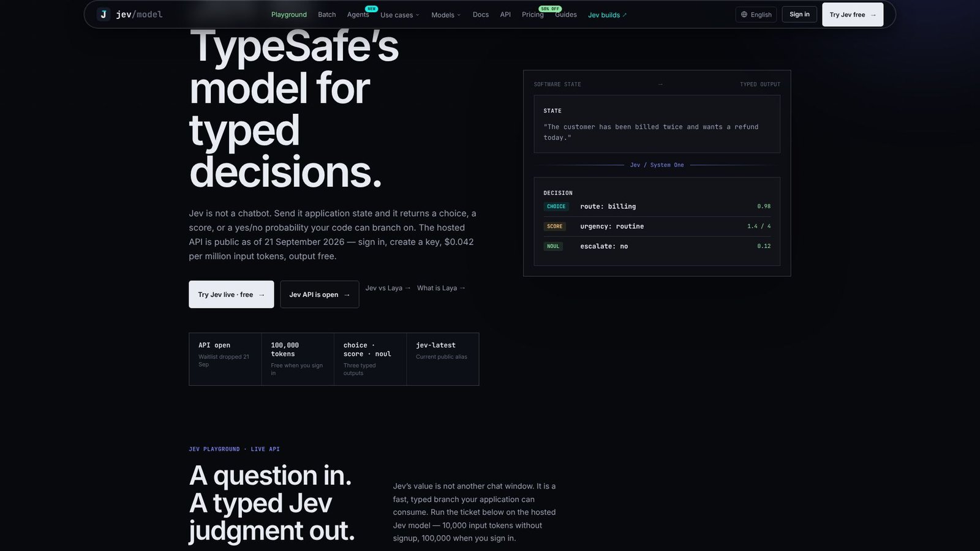Click the SOFTWARE STATE header label
Screen dimensions: 980x551
[557, 84]
